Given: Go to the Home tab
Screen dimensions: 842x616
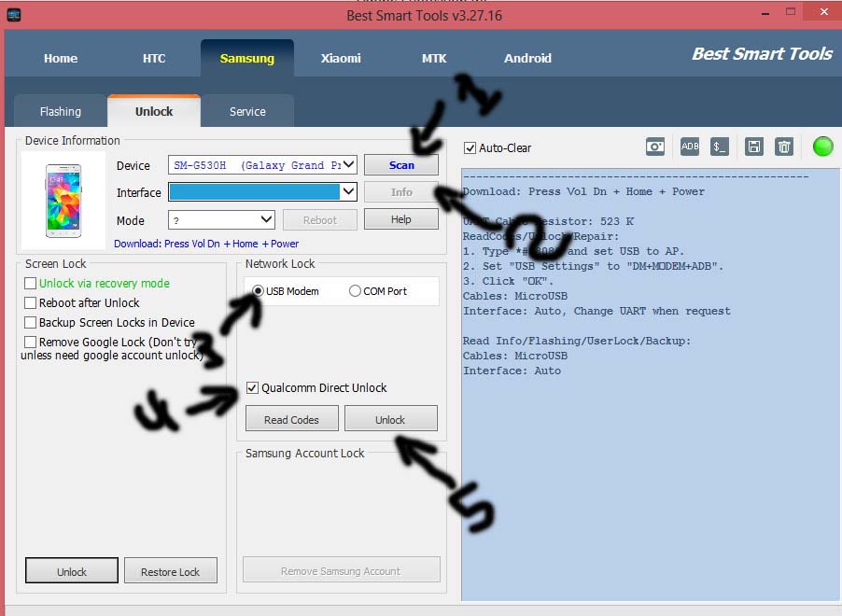Looking at the screenshot, I should pyautogui.click(x=61, y=58).
